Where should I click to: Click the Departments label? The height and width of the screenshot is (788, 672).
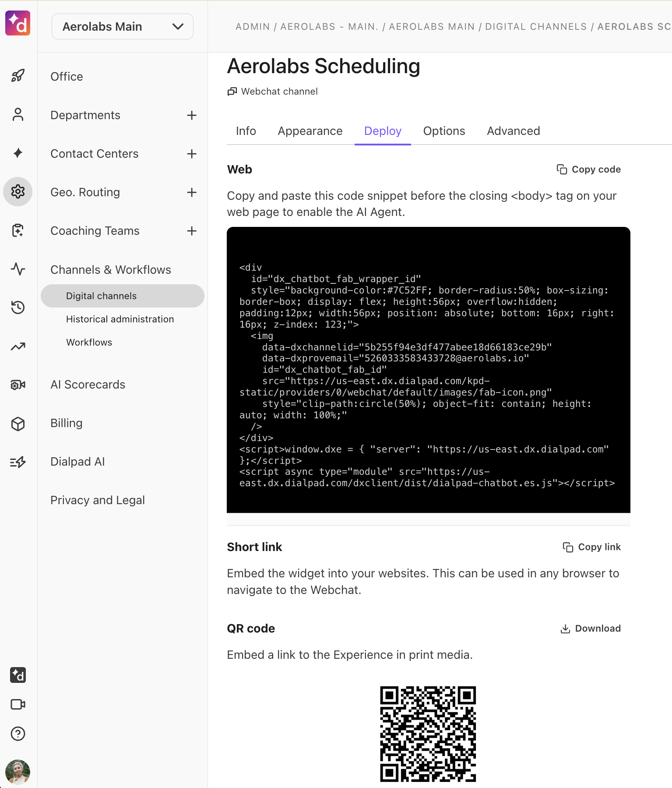pos(85,115)
